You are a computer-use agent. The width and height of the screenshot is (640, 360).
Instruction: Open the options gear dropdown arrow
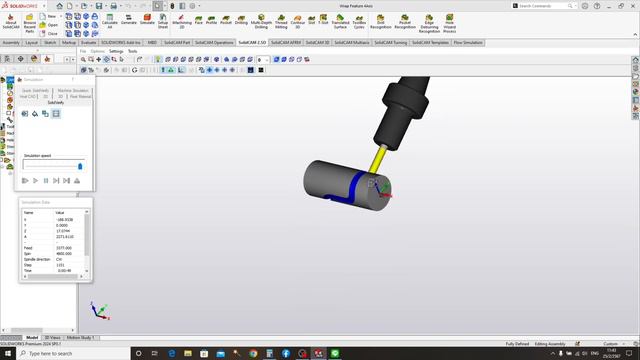point(199,6)
